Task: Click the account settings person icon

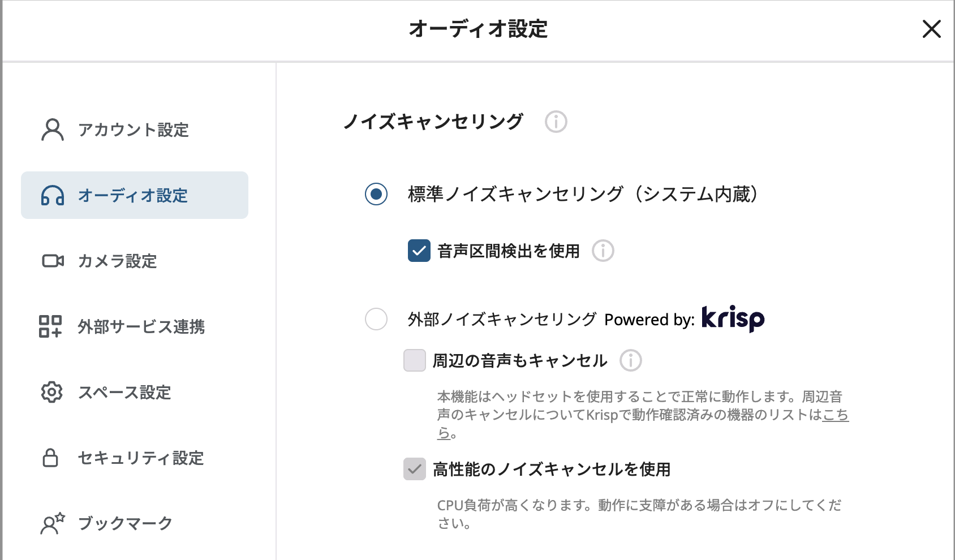Action: pyautogui.click(x=52, y=130)
